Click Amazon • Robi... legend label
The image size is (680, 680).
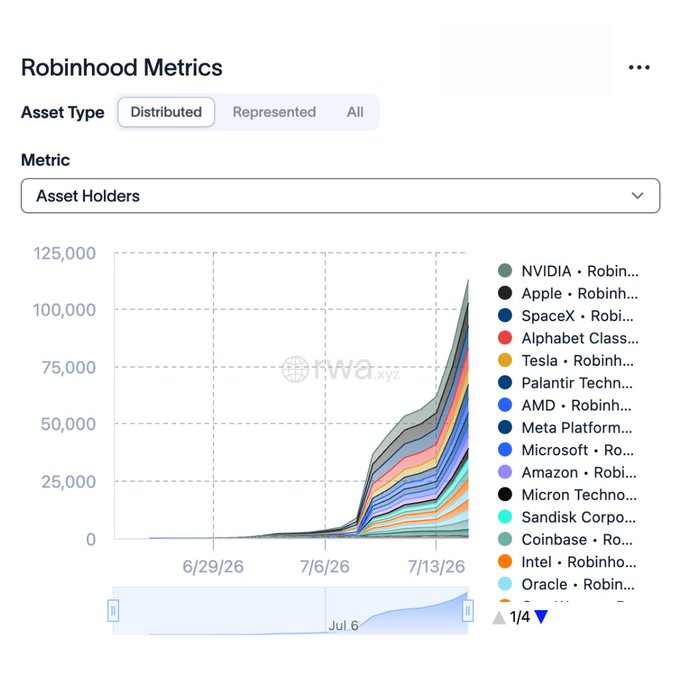[579, 473]
